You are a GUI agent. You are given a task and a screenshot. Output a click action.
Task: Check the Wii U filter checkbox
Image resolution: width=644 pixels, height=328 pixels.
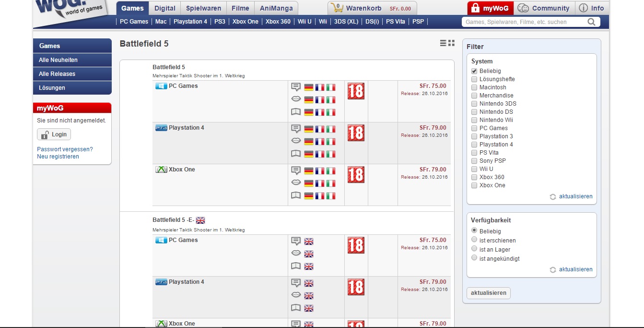click(474, 169)
